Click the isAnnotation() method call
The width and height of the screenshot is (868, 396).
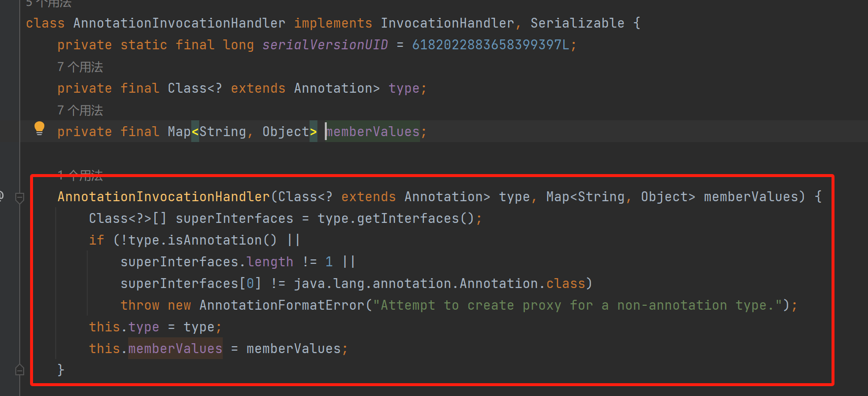click(222, 240)
